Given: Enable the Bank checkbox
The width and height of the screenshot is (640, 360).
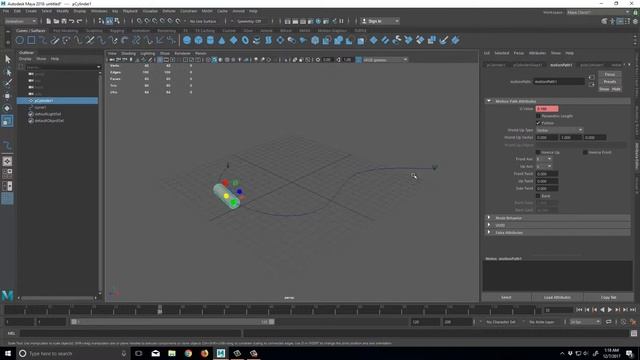Looking at the screenshot, I should tap(538, 196).
